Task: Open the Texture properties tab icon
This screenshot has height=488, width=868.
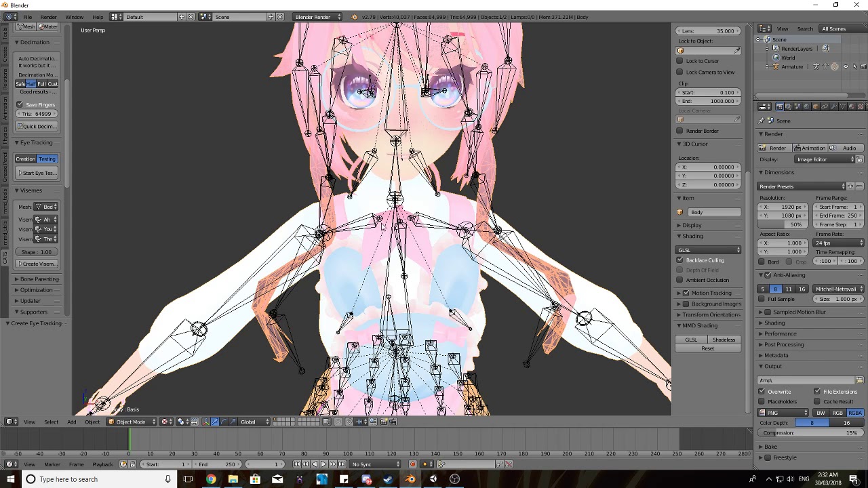Action: (x=861, y=106)
